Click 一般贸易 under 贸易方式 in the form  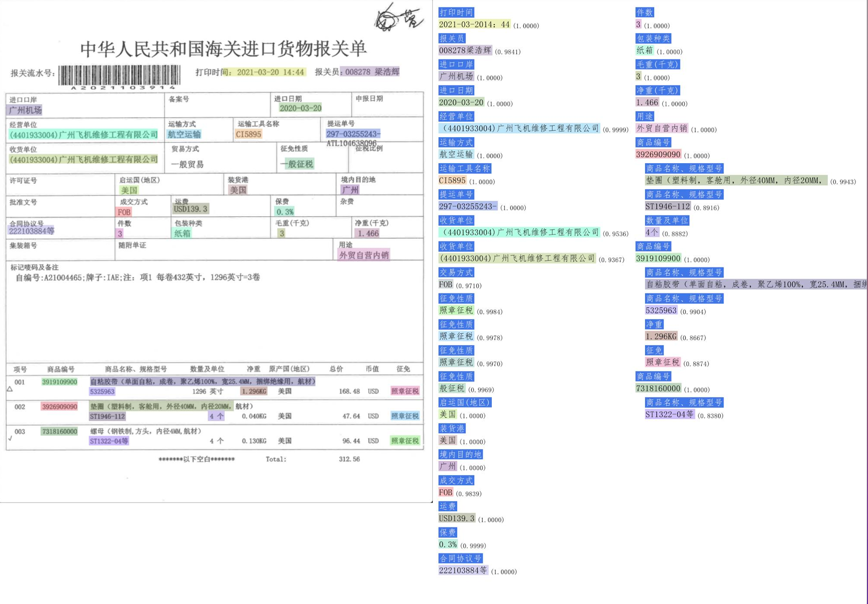(187, 164)
